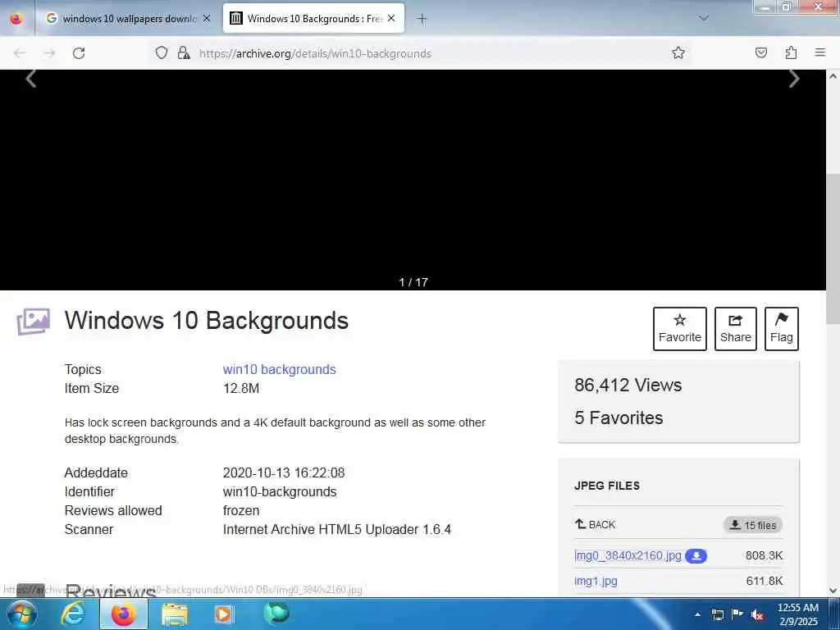Show hidden system tray icons
The image size is (840, 630).
click(697, 614)
